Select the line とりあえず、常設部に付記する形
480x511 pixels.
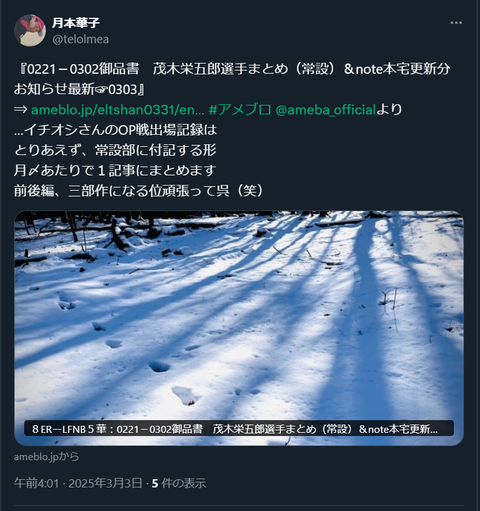click(x=115, y=150)
